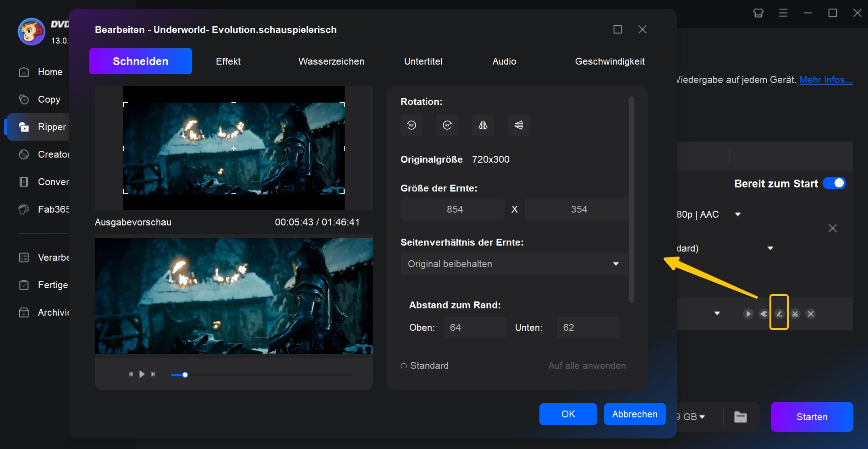Click the crop settings vertical scrollbar
This screenshot has height=449, width=868.
click(x=632, y=200)
